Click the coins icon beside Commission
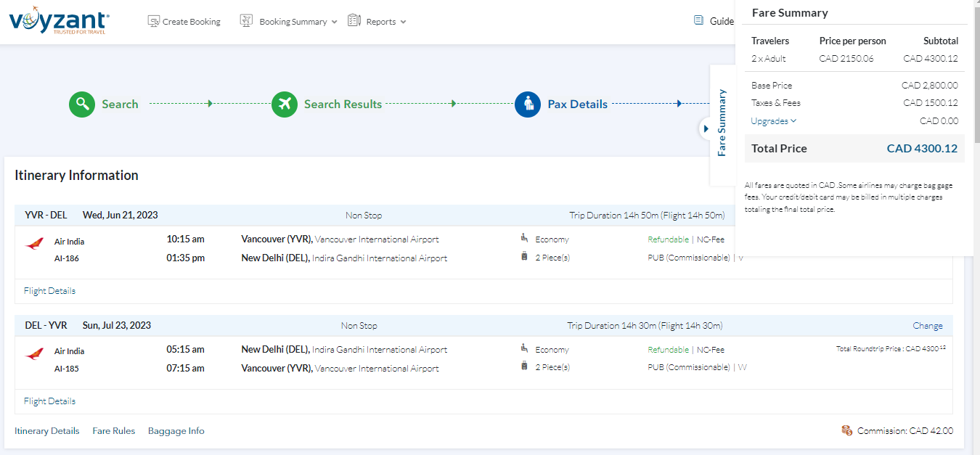Viewport: 980px width, 455px height. pyautogui.click(x=846, y=430)
